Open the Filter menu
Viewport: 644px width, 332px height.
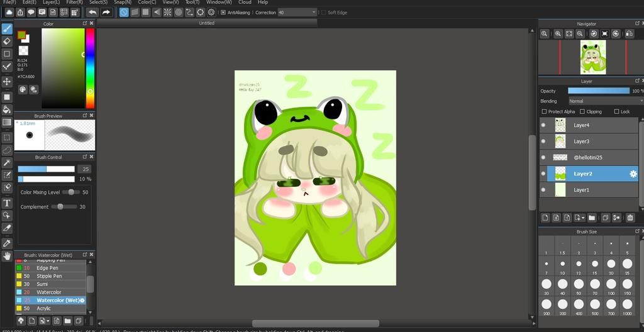[x=74, y=2]
